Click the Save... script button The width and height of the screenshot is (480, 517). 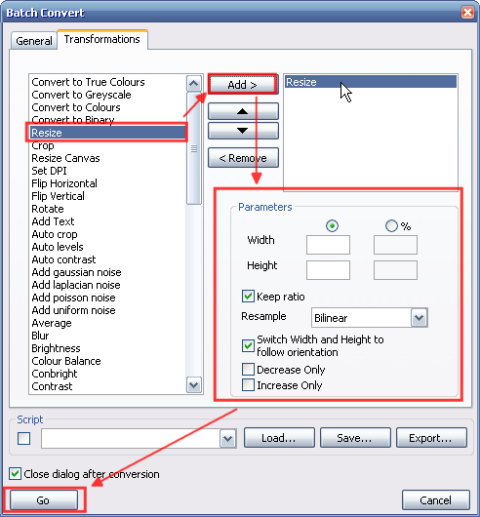[355, 438]
